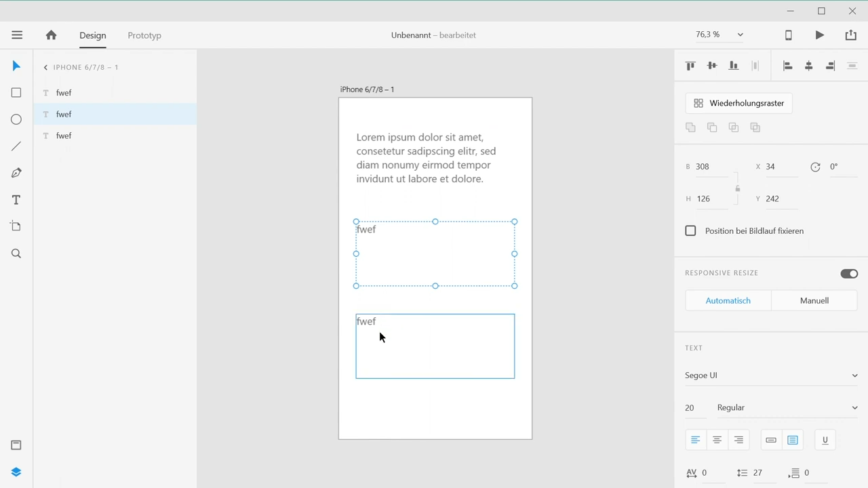Open the Regular font weight dropdown
Image resolution: width=868 pixels, height=488 pixels.
pyautogui.click(x=788, y=408)
